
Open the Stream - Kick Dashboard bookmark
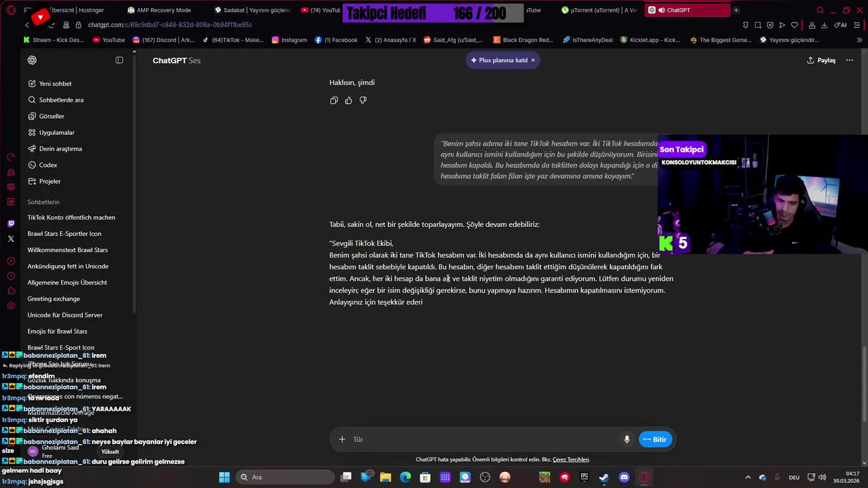(54, 40)
